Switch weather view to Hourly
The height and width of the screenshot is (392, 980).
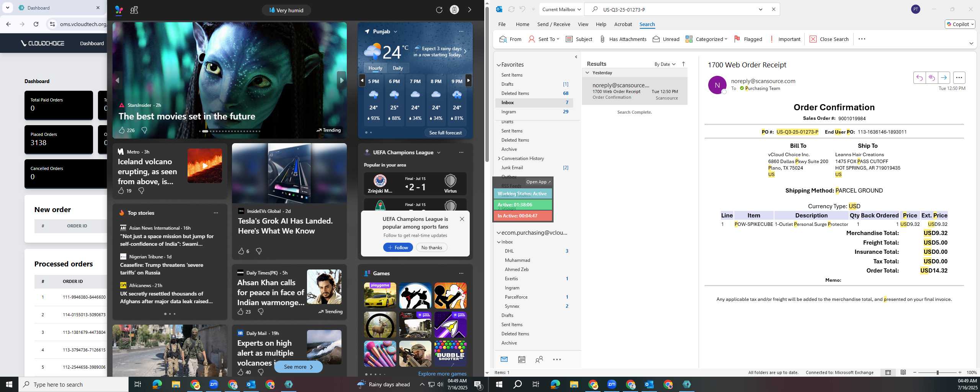[x=375, y=68]
